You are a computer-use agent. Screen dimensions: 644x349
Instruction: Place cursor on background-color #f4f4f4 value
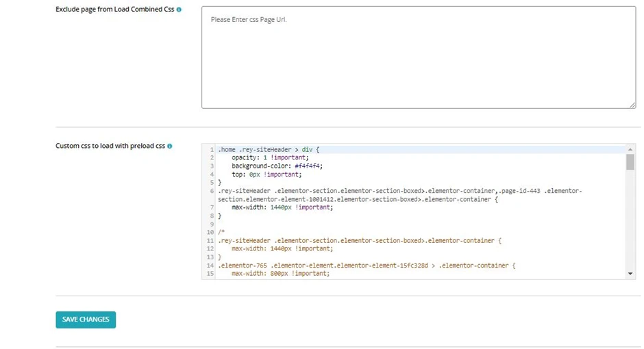click(308, 166)
